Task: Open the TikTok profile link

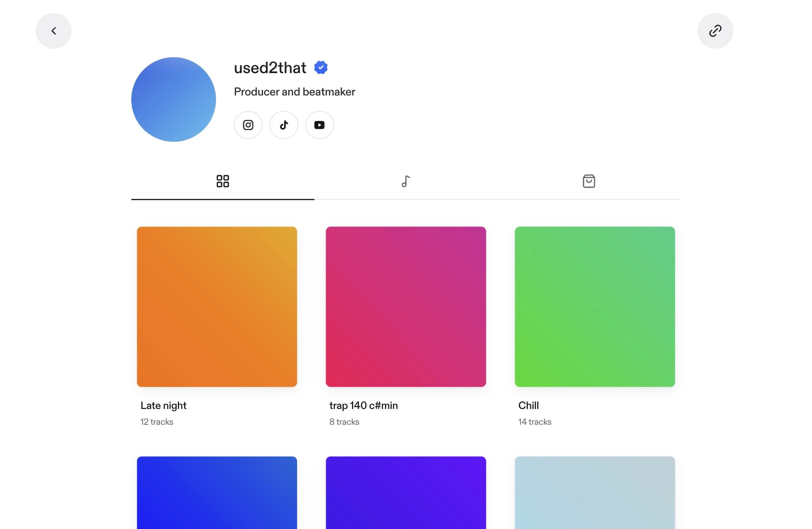Action: coord(283,125)
